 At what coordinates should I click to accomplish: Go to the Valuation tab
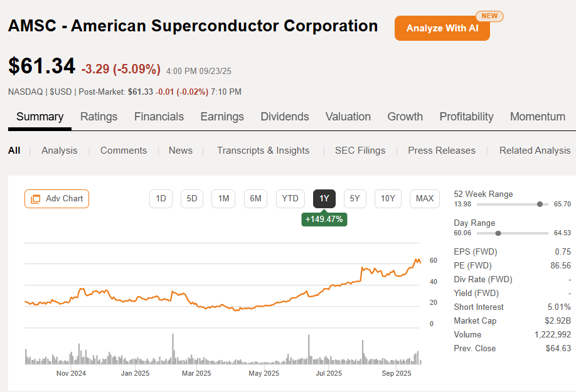348,117
